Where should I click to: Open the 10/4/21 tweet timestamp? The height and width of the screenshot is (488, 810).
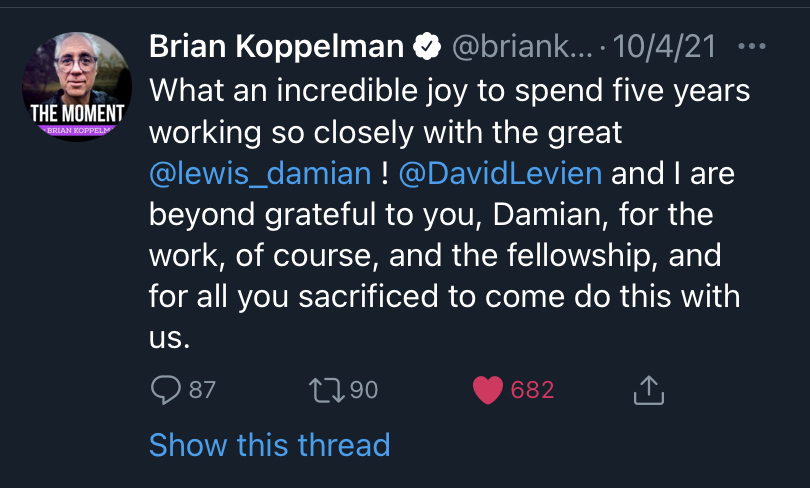(667, 46)
